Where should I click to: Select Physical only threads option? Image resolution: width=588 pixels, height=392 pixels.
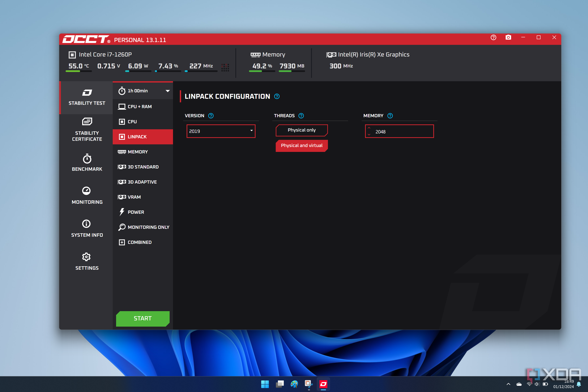[302, 130]
